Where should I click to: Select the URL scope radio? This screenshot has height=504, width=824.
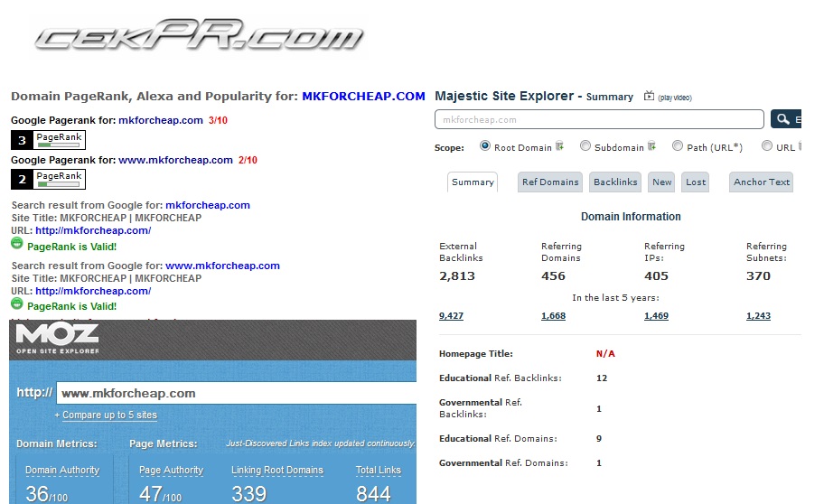(767, 145)
